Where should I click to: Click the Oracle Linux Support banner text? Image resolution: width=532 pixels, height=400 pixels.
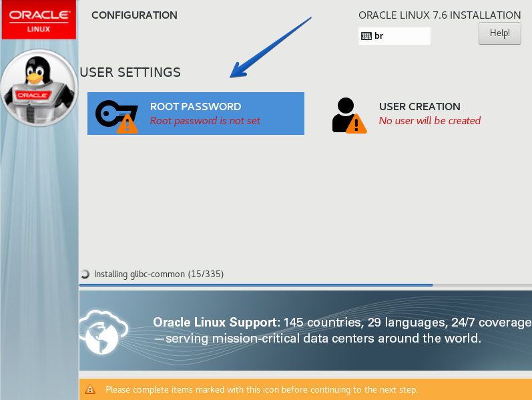click(340, 330)
